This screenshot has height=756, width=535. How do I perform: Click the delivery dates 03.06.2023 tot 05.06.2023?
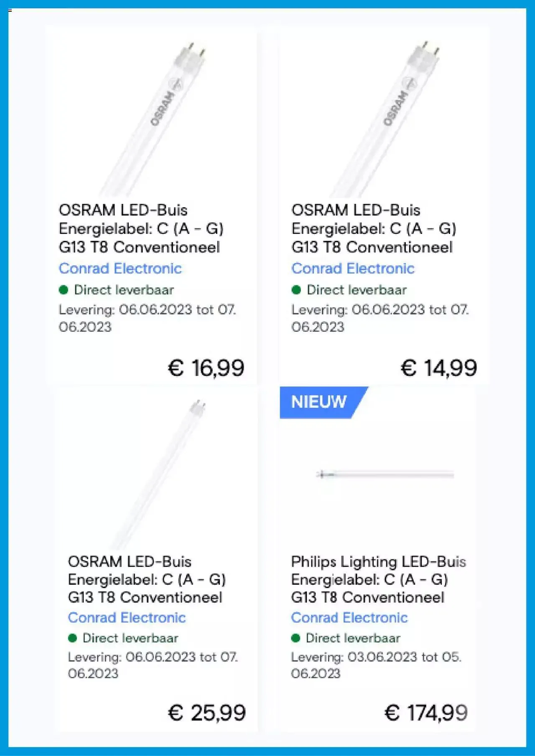point(376,665)
